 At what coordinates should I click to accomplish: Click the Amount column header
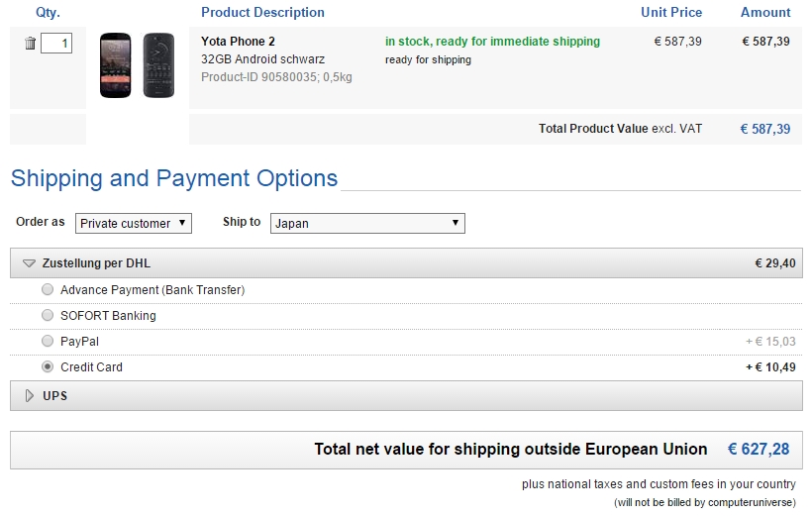tap(765, 13)
